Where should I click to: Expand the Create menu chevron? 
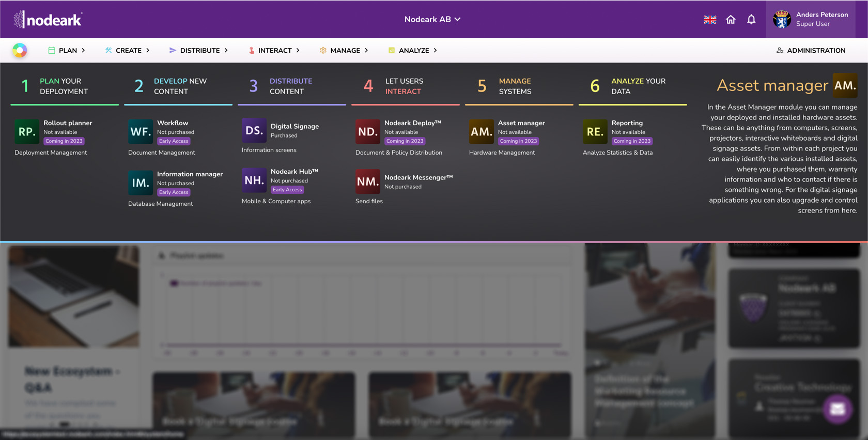148,50
